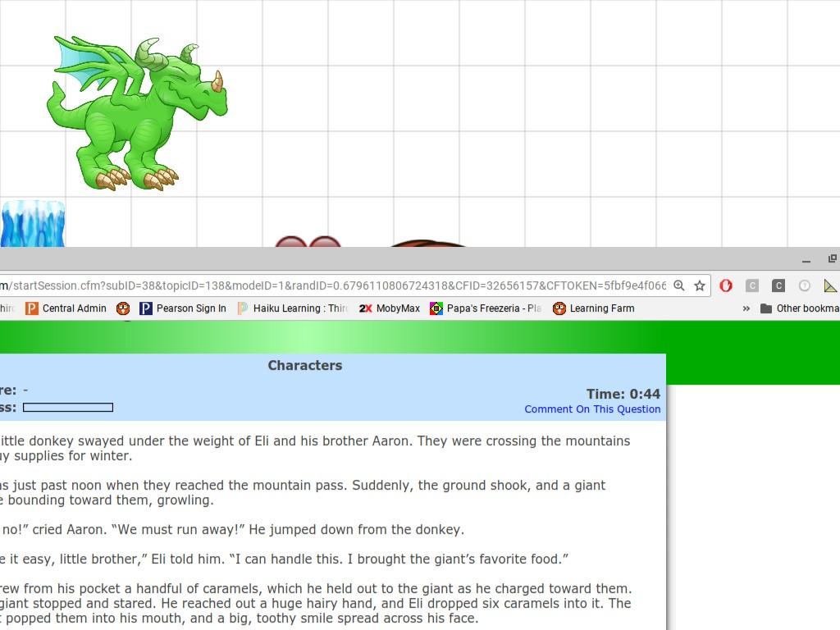
Task: Click the red Opera-style extension icon
Action: [x=726, y=285]
